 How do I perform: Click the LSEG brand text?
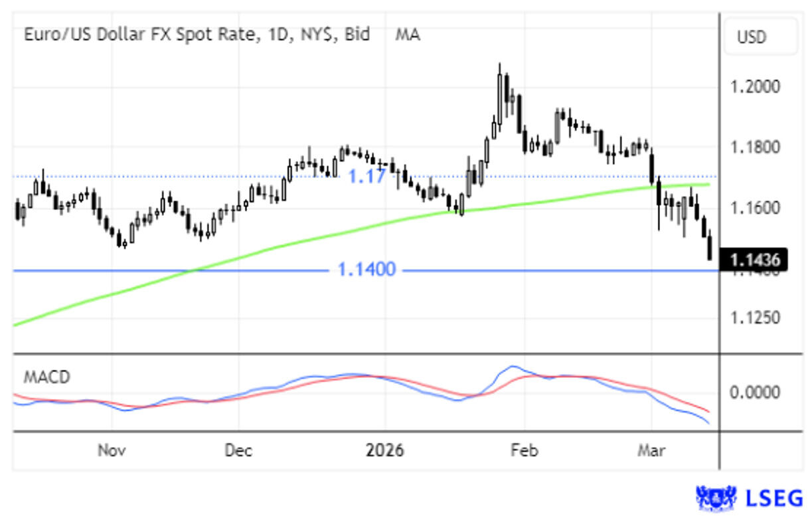(775, 497)
